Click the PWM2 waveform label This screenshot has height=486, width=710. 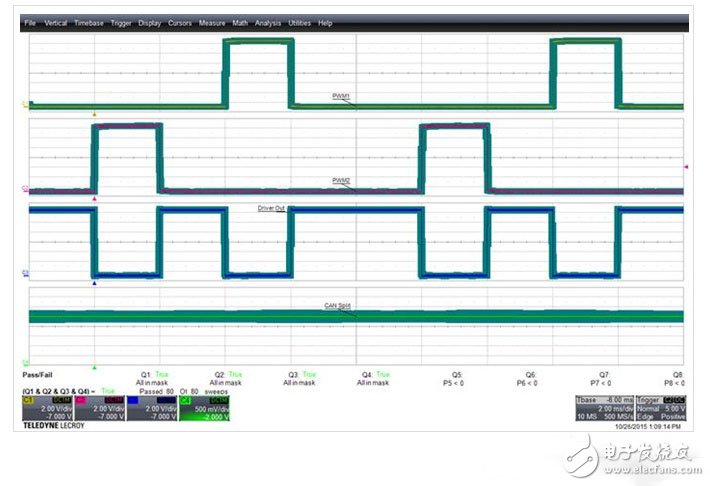click(x=342, y=181)
